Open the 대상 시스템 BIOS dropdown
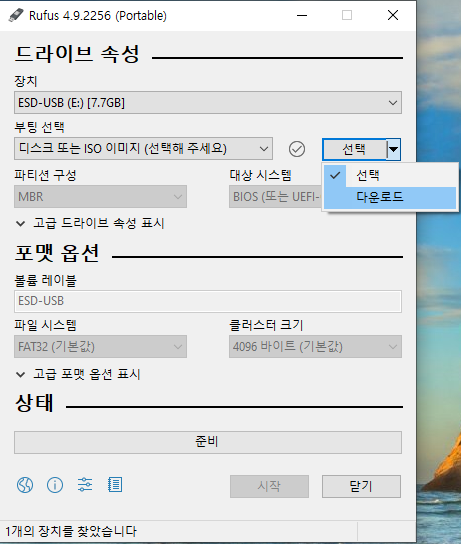The width and height of the screenshot is (461, 544). pos(275,197)
